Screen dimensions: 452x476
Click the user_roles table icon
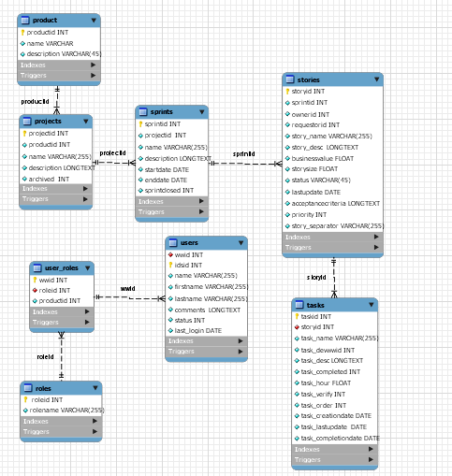[x=37, y=267]
